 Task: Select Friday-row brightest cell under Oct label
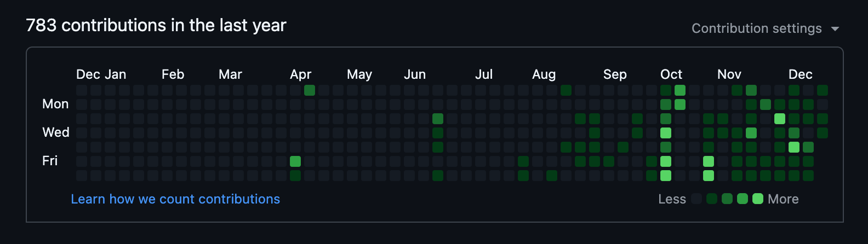(x=666, y=161)
